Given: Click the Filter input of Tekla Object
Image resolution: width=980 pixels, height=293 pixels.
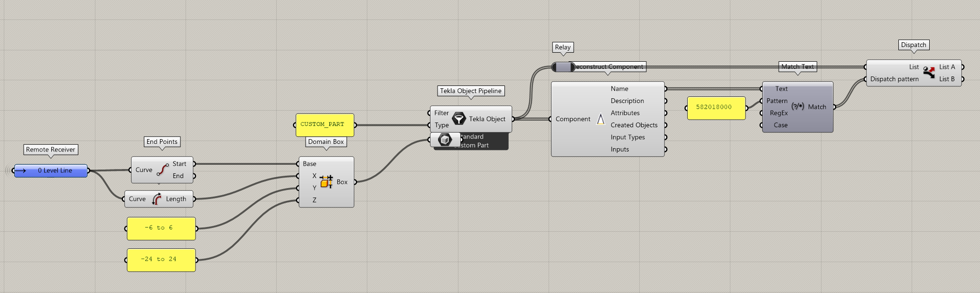Looking at the screenshot, I should click(x=441, y=113).
